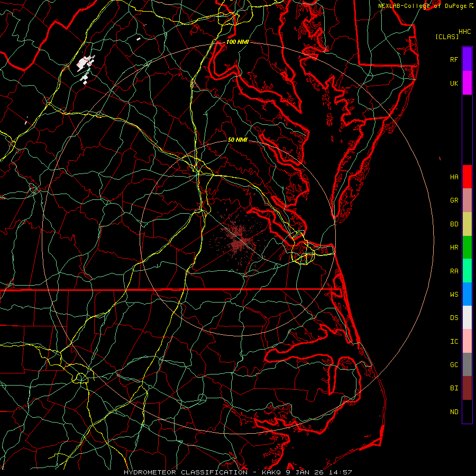
Task: Click the HA legend label
Action: tap(454, 177)
